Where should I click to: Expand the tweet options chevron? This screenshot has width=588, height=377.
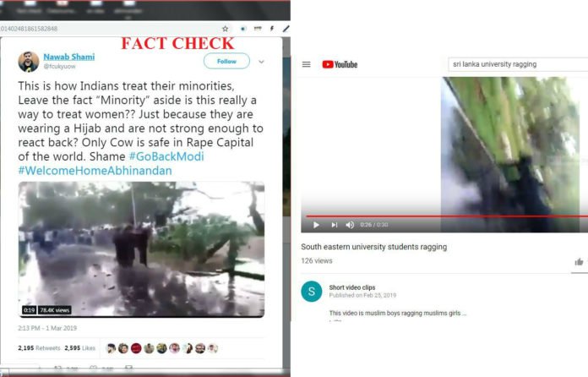261,62
